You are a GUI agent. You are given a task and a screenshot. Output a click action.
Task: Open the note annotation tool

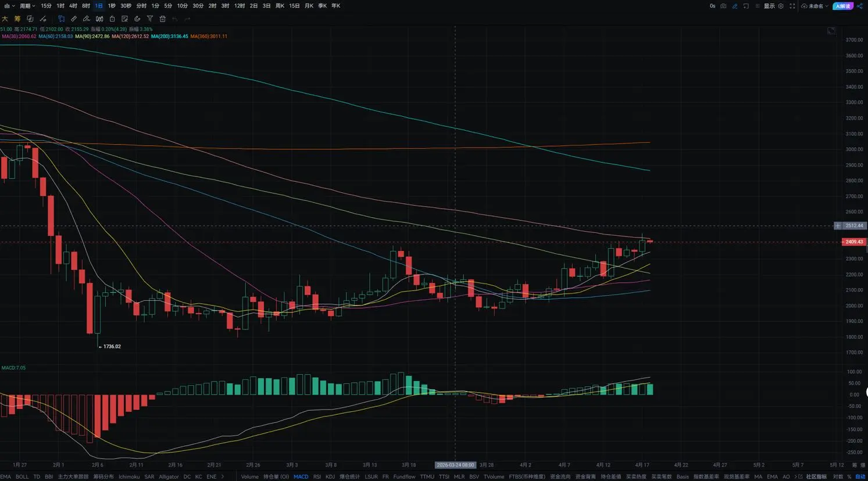124,19
